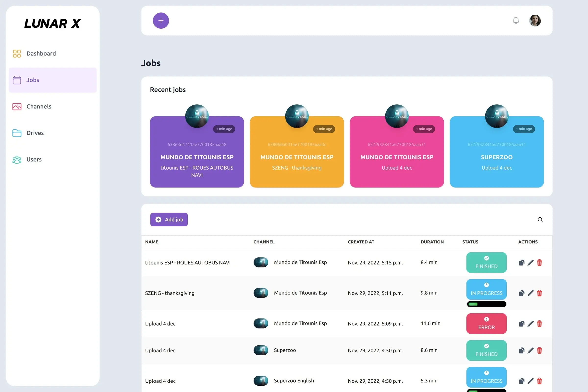Edit the titounis ESP - ROUES AUTOBUS NAVI job
Screen dimensions: 588x392
pos(531,263)
